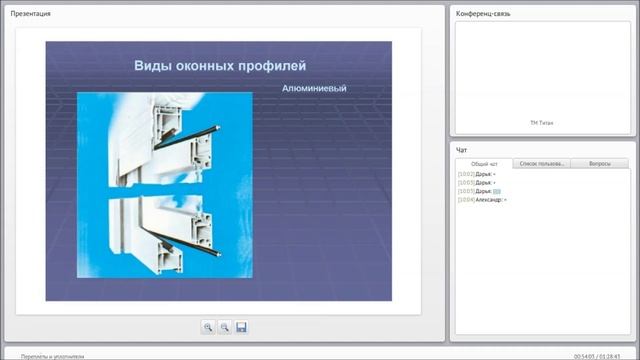Click the Презентация panel title
The image size is (640, 360).
(x=31, y=13)
